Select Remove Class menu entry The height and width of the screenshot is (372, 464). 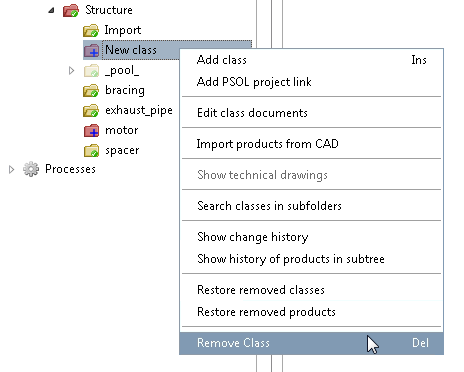(x=311, y=343)
